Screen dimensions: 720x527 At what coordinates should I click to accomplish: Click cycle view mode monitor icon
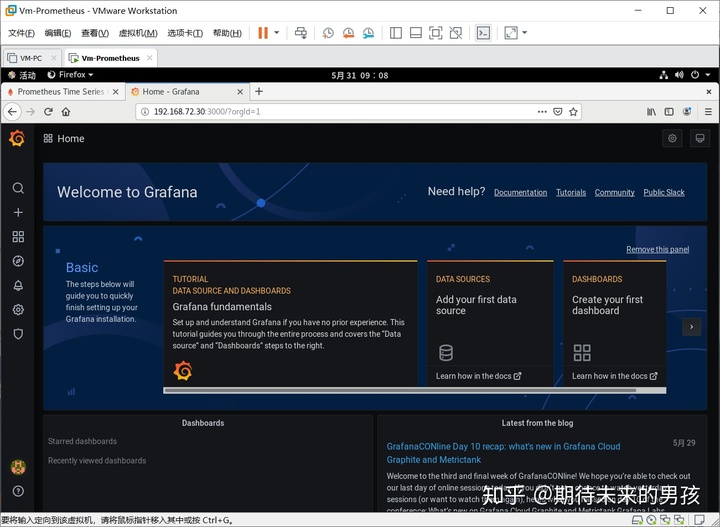(x=700, y=138)
